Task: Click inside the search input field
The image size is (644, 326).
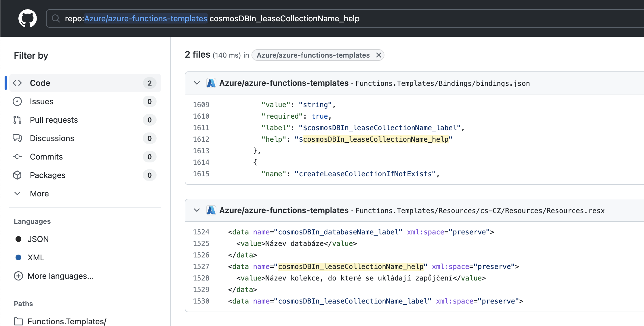Action: coord(403,18)
